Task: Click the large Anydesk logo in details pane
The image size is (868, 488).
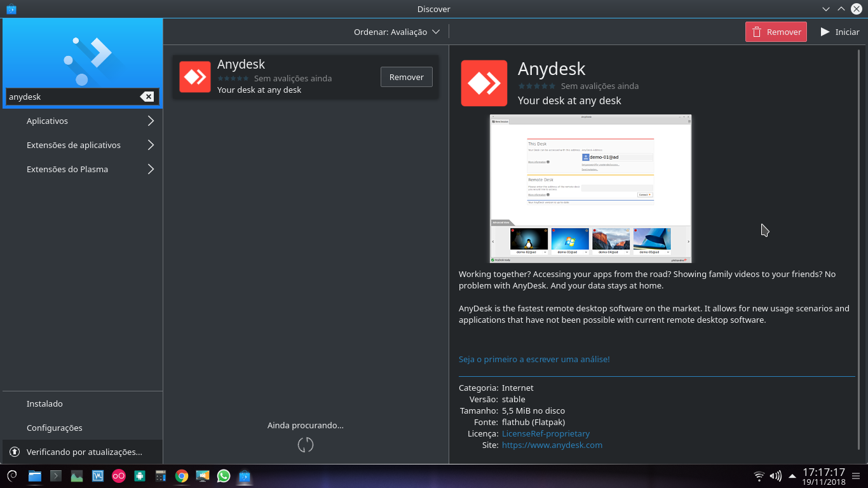Action: pyautogui.click(x=484, y=83)
